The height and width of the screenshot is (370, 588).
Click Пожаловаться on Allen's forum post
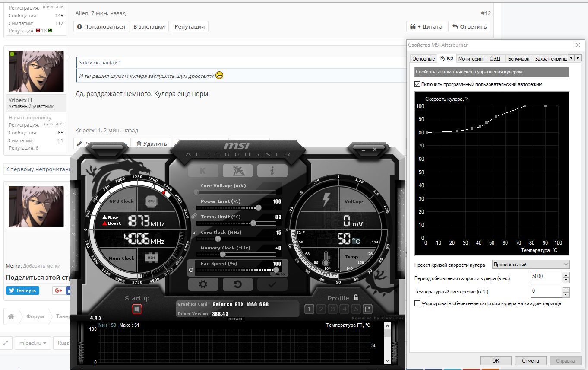coord(101,26)
